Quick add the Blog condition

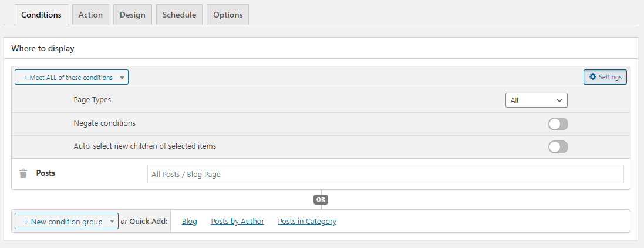click(x=190, y=222)
